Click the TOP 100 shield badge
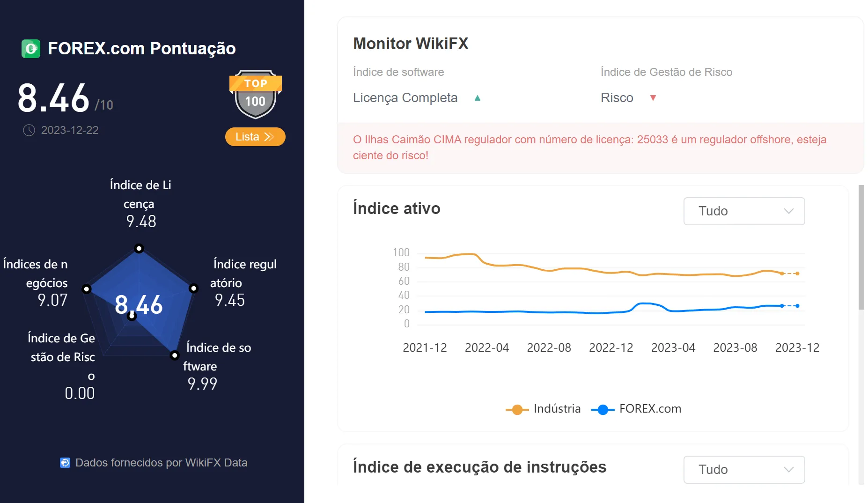Screen dimensions: 868x503 pyautogui.click(x=255, y=94)
